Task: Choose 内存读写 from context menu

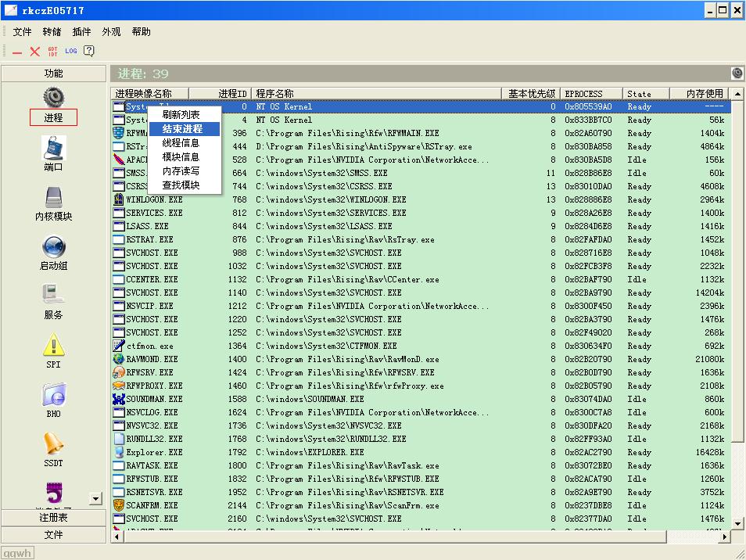Action: pos(185,171)
